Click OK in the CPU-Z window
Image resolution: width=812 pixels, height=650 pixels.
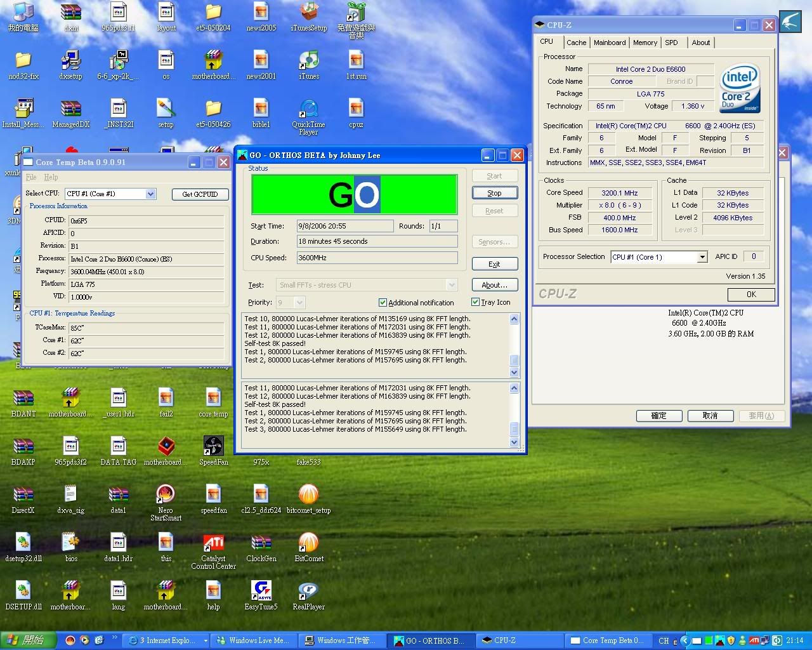point(751,294)
